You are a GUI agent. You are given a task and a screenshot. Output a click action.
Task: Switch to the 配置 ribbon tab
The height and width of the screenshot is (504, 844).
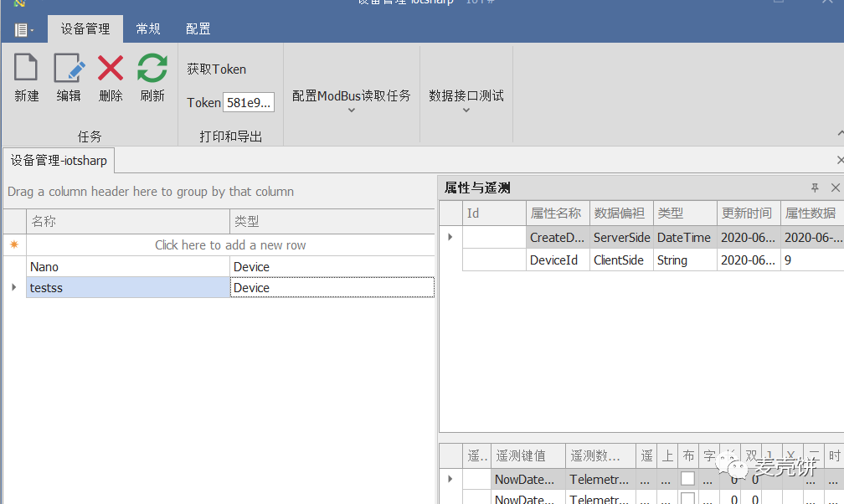[198, 29]
